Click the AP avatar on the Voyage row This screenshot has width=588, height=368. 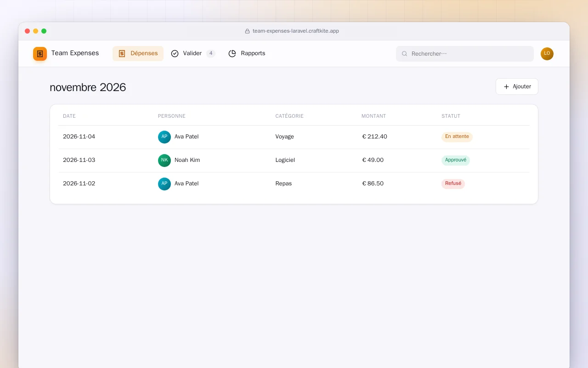[164, 137]
